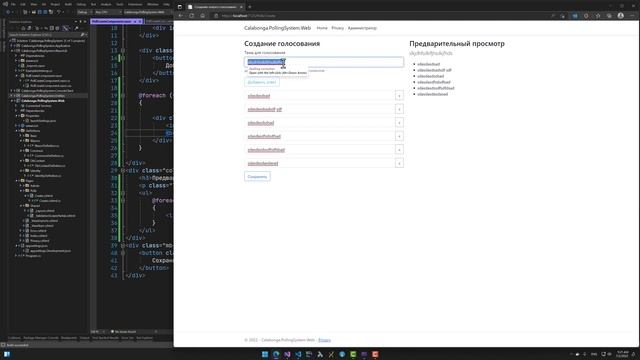Collapse the code block at line 29
This screenshot has height=360, width=640.
click(x=123, y=170)
